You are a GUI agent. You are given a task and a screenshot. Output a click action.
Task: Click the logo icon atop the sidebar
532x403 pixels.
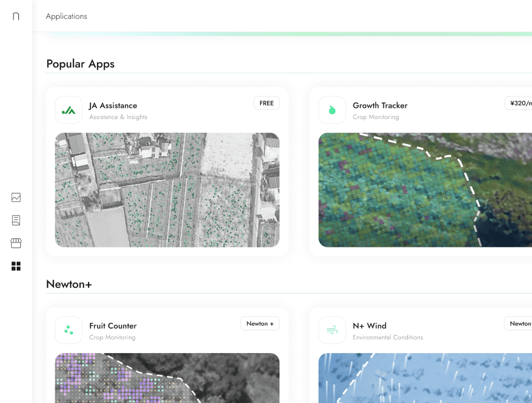(16, 16)
